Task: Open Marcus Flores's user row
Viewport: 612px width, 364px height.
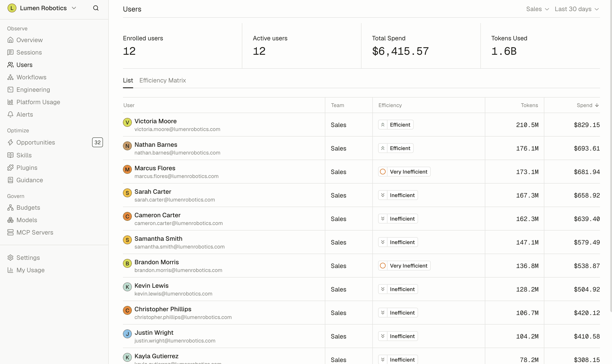Action: [361, 172]
